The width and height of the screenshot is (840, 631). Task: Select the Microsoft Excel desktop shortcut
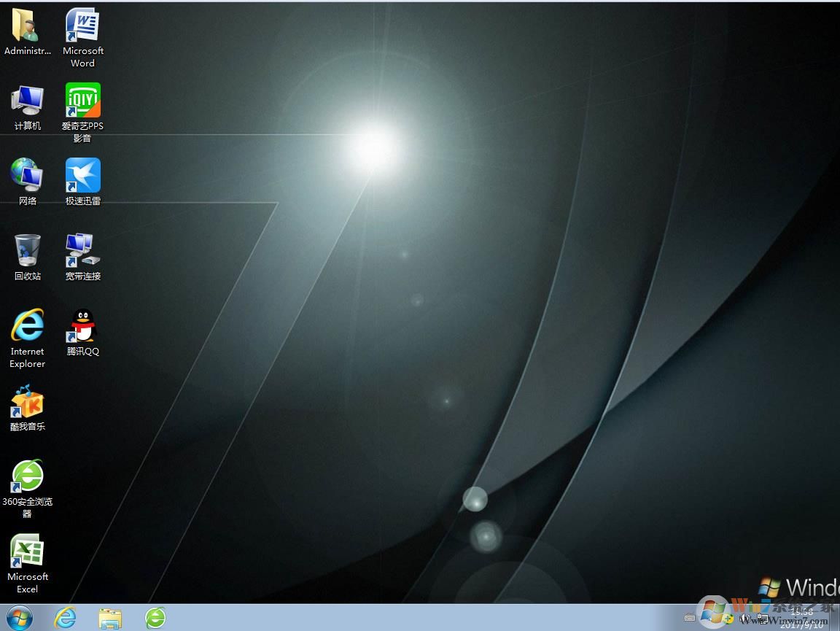click(x=27, y=564)
